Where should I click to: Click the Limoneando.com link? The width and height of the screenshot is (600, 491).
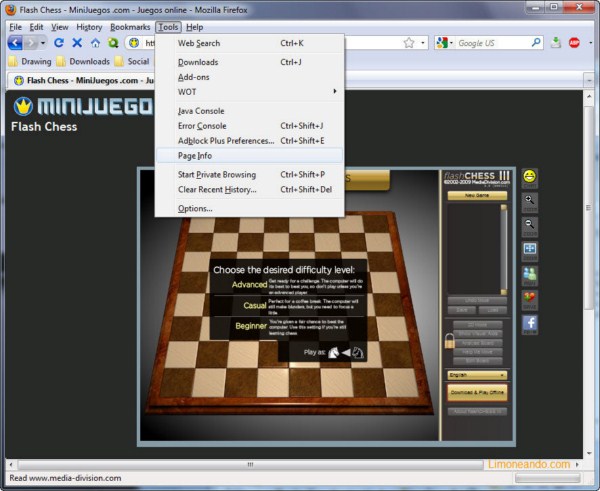click(528, 464)
